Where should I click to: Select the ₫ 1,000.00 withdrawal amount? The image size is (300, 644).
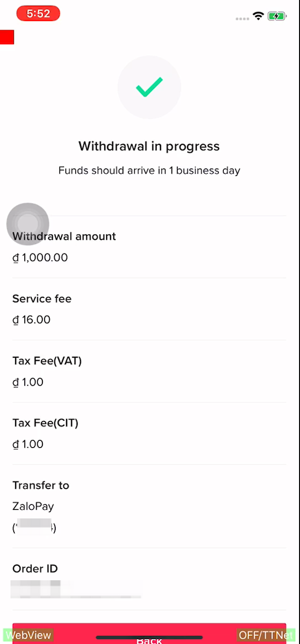coord(40,258)
